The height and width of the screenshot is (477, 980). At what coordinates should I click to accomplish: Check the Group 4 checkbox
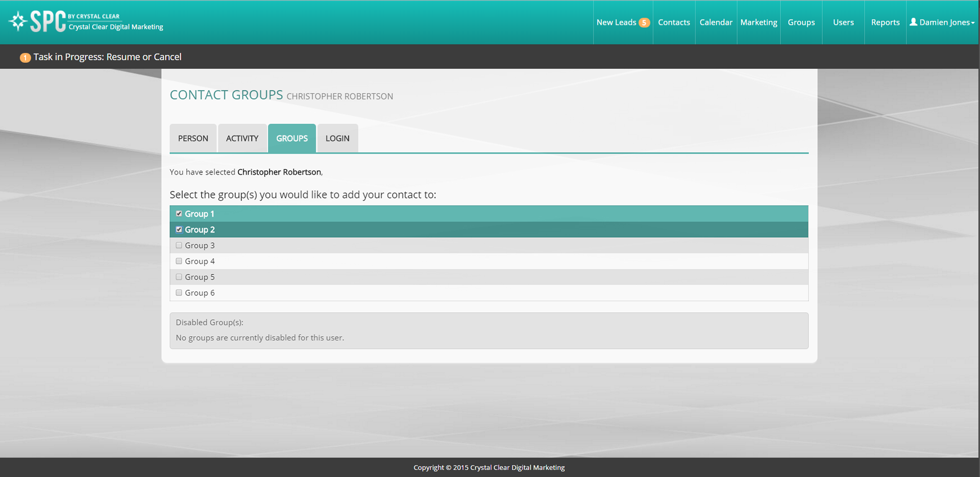pos(179,261)
